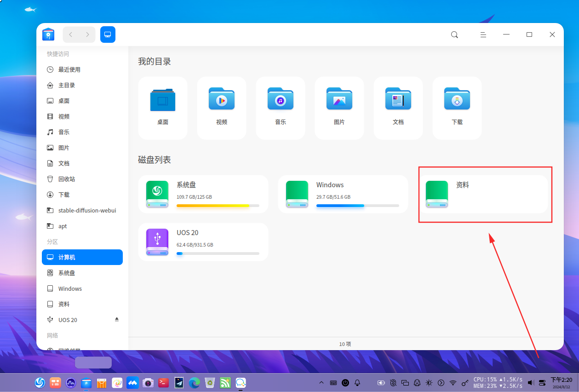Open 资料 partition in the sidebar
Viewport: 579px width, 392px height.
pos(82,304)
